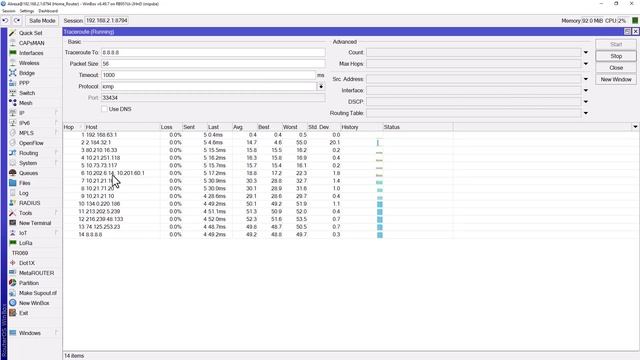The height and width of the screenshot is (360, 640).
Task: Click Exit in sidebar
Action: coord(23,313)
